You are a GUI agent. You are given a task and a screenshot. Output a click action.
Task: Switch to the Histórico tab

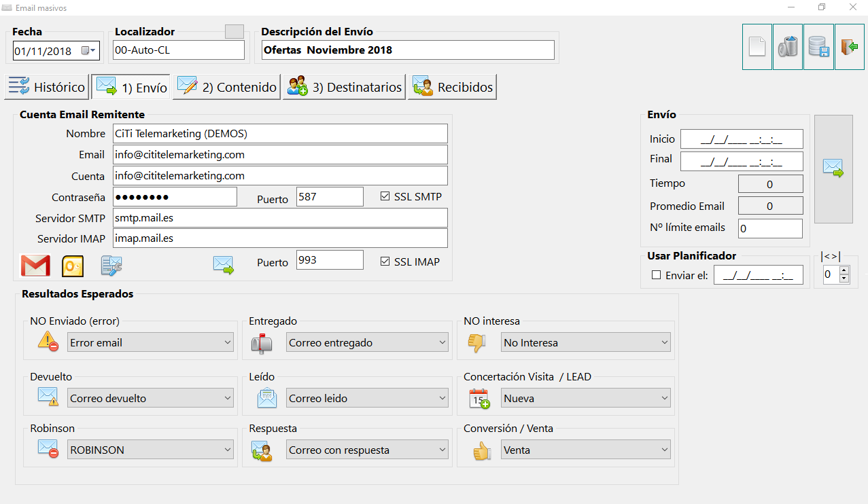pyautogui.click(x=47, y=87)
